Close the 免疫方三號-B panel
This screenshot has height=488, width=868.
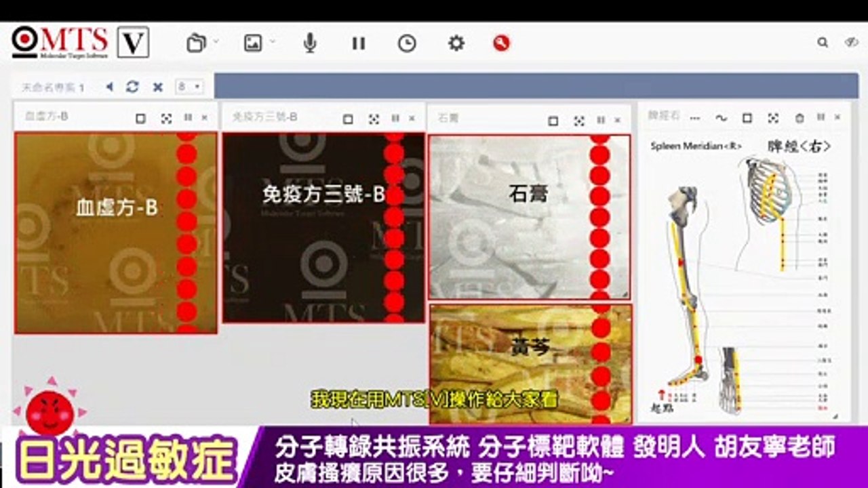pyautogui.click(x=412, y=119)
